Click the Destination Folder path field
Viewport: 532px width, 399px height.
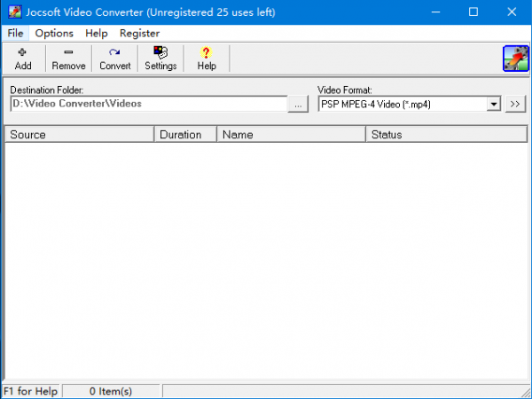tap(148, 104)
